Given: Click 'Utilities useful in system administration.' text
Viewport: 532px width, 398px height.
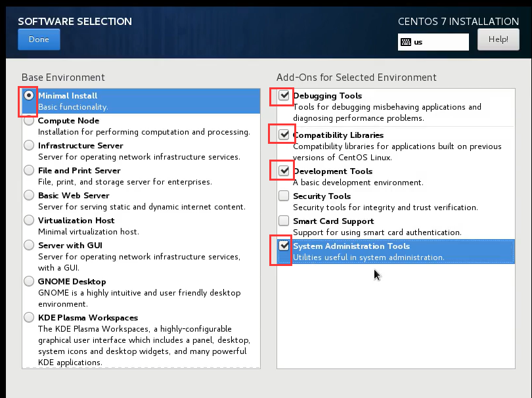Looking at the screenshot, I should pyautogui.click(x=368, y=257).
